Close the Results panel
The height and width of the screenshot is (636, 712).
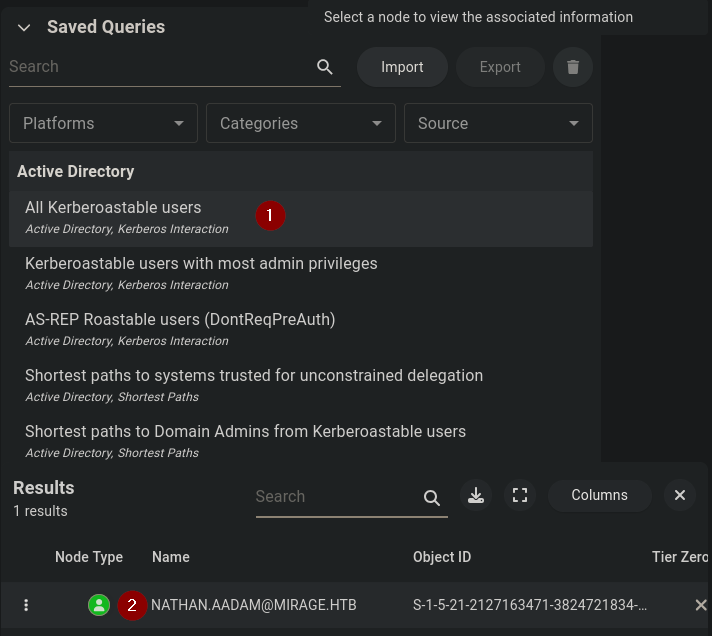(x=680, y=495)
